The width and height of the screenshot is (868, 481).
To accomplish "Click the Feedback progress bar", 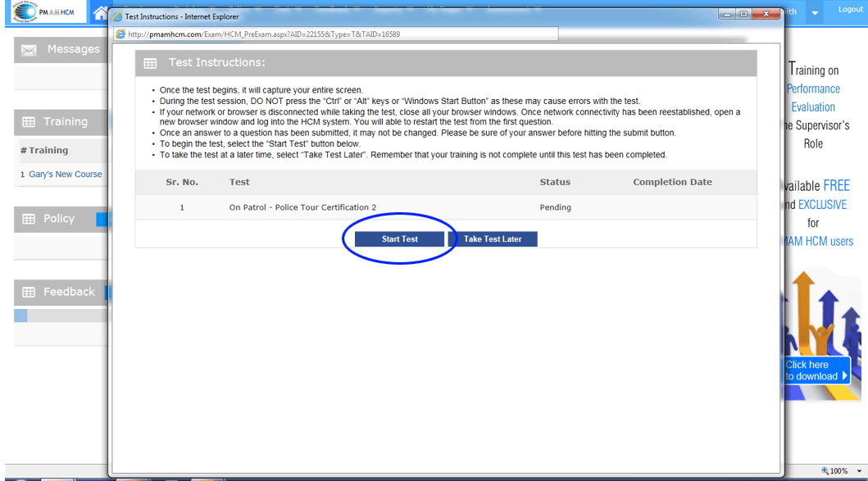I will pyautogui.click(x=61, y=315).
